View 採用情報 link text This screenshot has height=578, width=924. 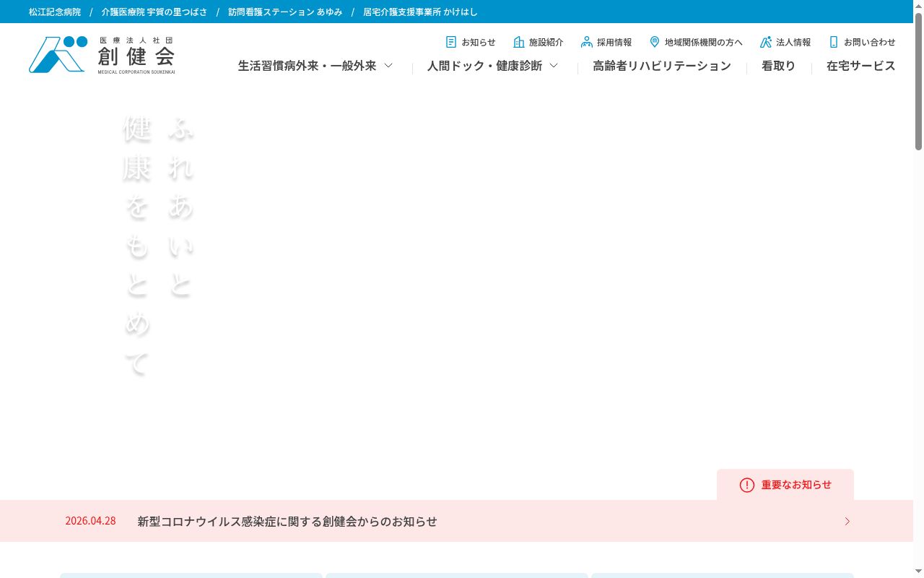(614, 42)
